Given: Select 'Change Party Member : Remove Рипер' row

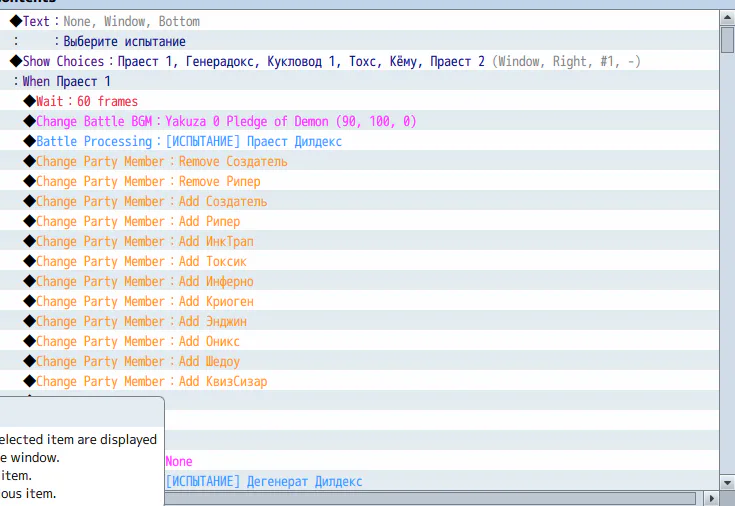Looking at the screenshot, I should click(x=359, y=181).
